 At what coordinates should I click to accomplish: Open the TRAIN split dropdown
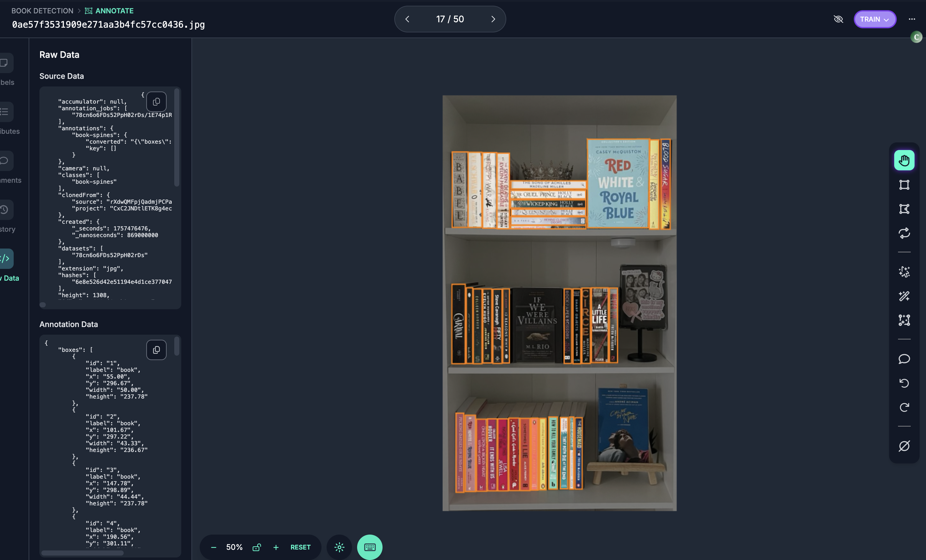pyautogui.click(x=874, y=19)
